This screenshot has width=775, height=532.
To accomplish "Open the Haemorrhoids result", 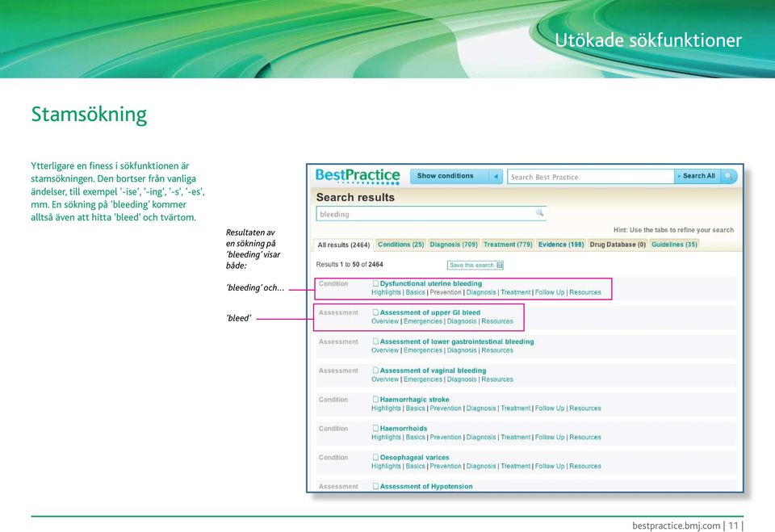I will (x=404, y=428).
